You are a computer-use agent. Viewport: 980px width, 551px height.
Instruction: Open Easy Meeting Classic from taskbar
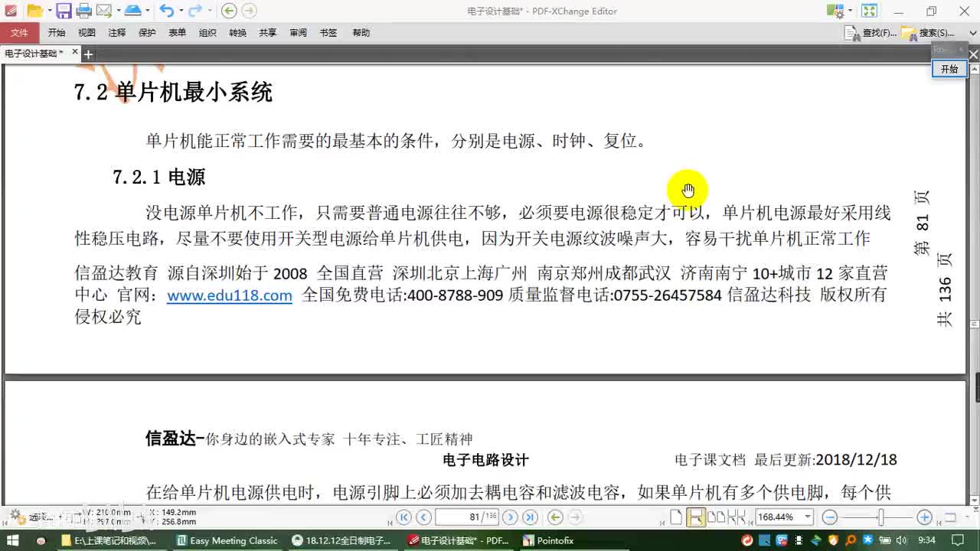(x=227, y=540)
